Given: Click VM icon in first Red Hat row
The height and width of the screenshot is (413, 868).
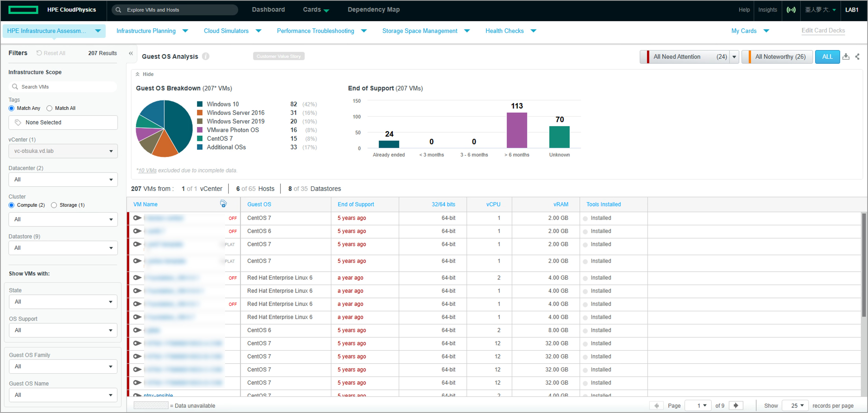Looking at the screenshot, I should coord(137,278).
